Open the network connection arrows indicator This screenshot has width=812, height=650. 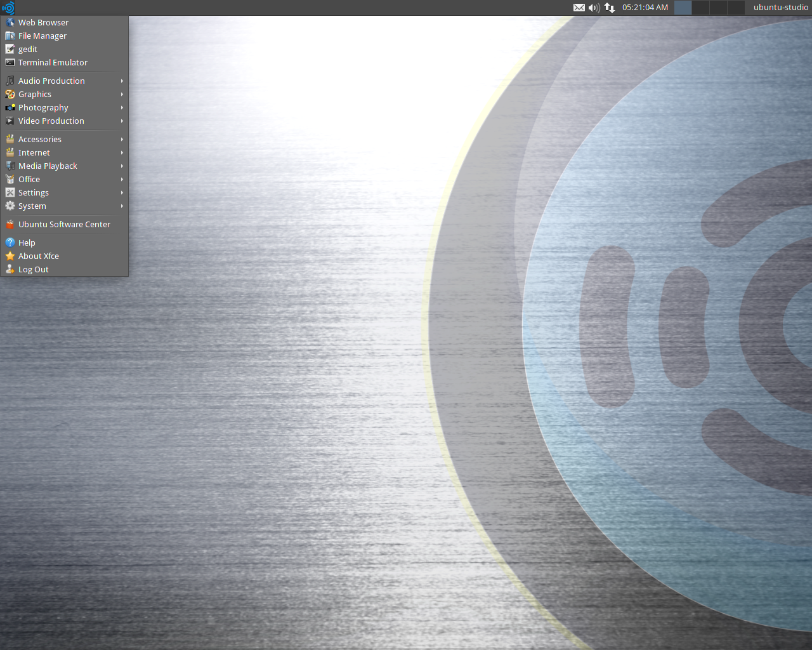pos(610,8)
